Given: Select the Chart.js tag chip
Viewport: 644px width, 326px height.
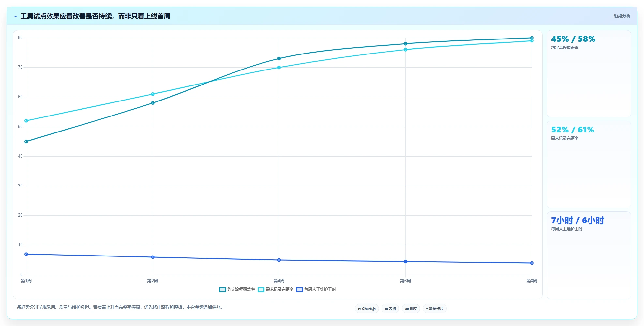Looking at the screenshot, I should coord(367,309).
